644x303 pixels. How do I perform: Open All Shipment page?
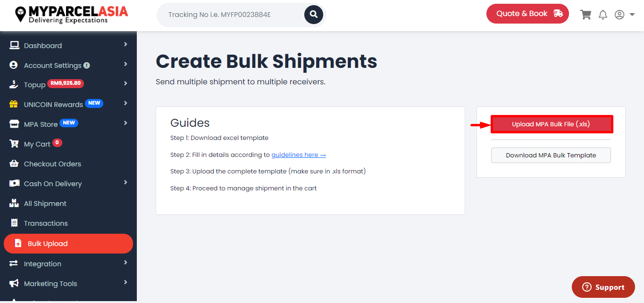pyautogui.click(x=45, y=204)
